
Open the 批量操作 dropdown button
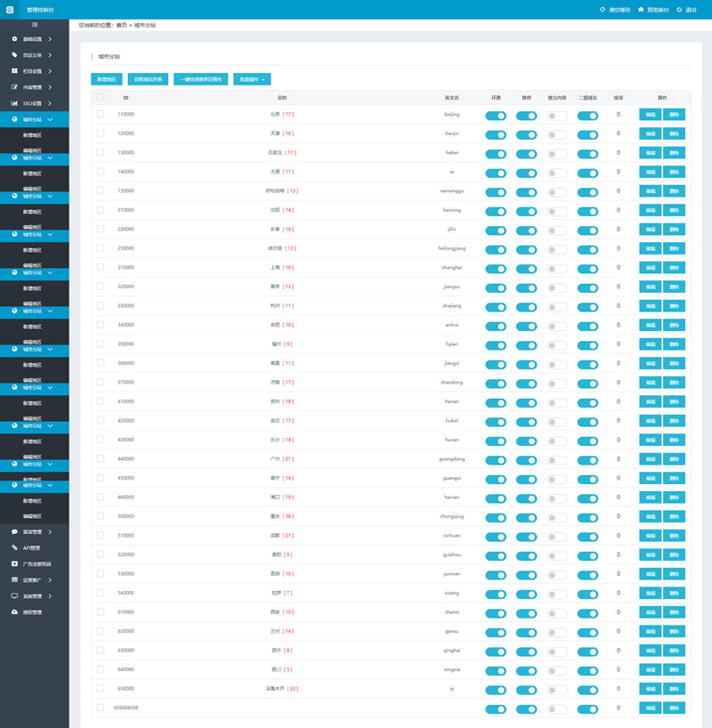click(x=252, y=79)
